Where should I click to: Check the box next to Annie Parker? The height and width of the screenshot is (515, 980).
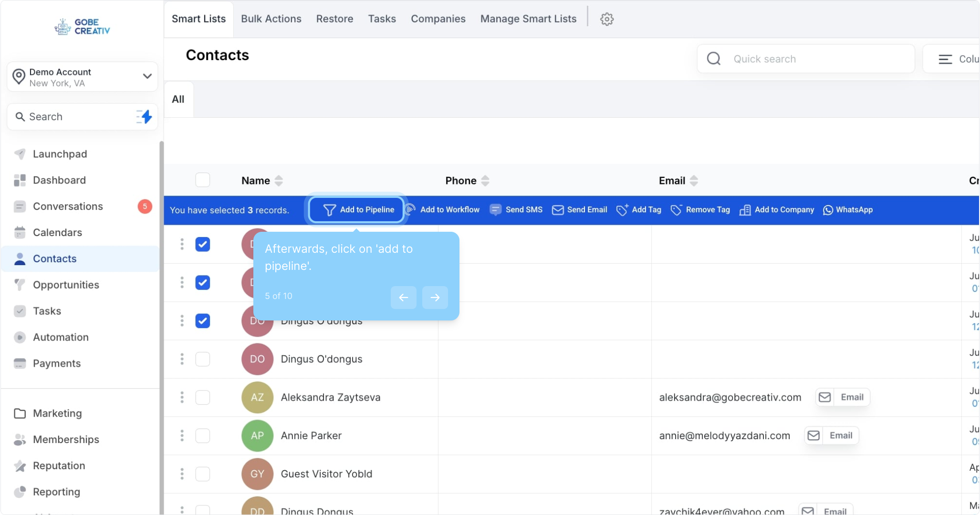203,435
